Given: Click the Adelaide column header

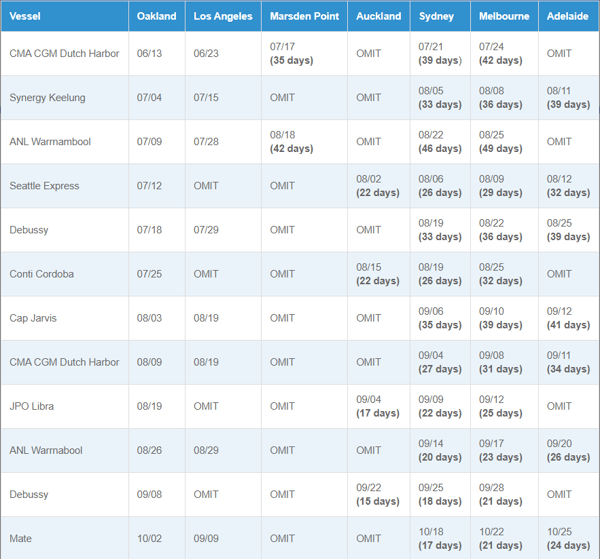Looking at the screenshot, I should [x=568, y=16].
